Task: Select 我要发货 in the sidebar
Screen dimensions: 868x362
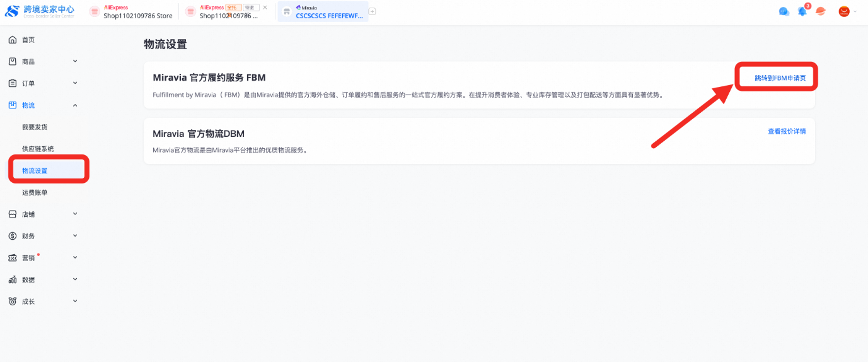Action: coord(35,127)
